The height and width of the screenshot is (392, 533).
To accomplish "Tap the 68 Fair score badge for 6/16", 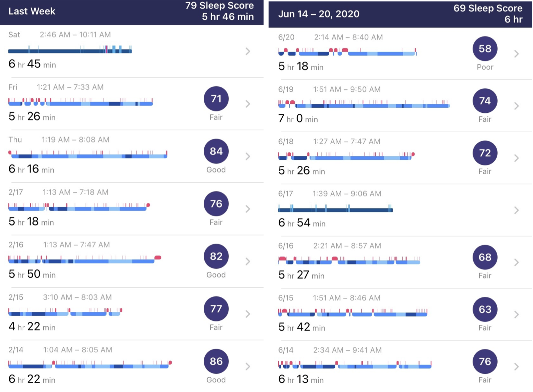I will (485, 257).
